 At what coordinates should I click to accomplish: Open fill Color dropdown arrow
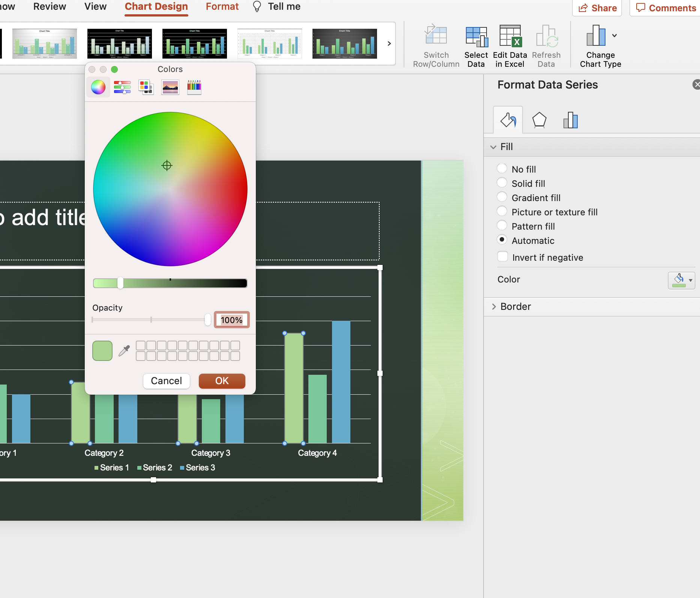(691, 280)
